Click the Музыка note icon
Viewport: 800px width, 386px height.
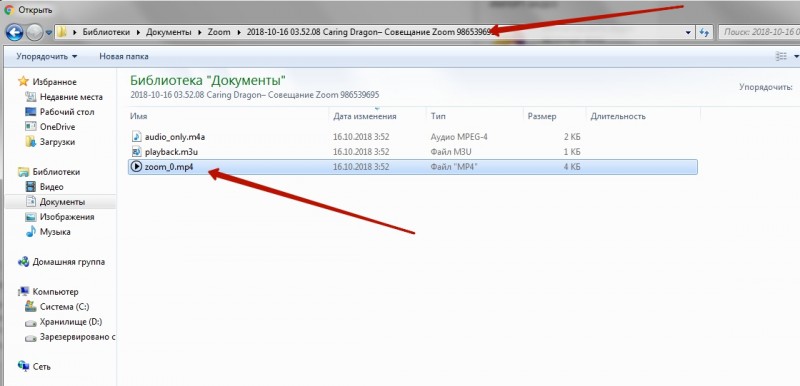point(31,232)
